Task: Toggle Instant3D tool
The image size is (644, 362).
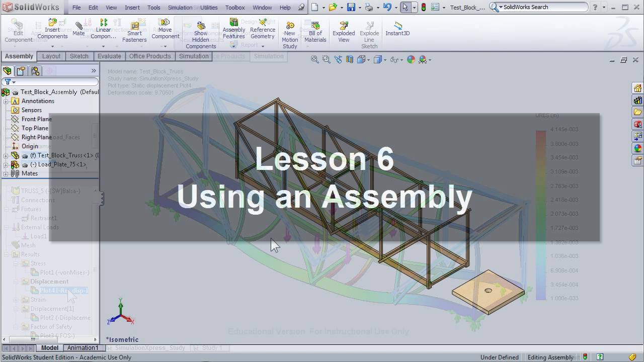Action: [397, 29]
